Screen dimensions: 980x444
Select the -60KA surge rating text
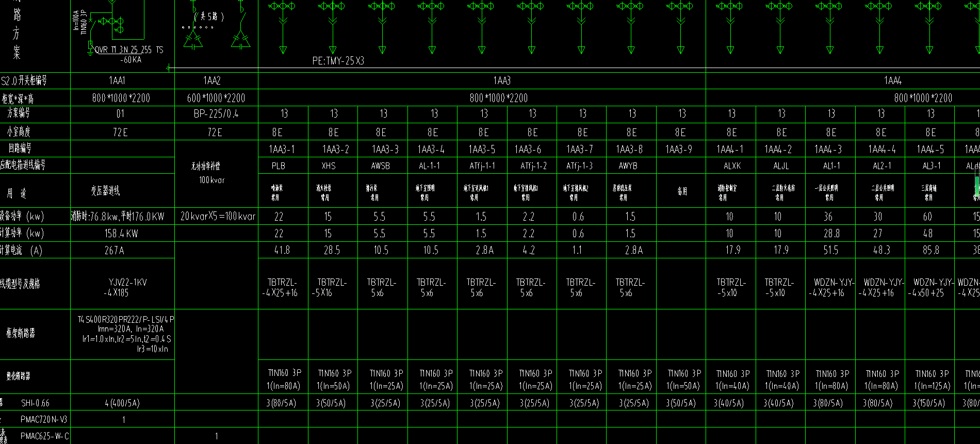[x=130, y=60]
